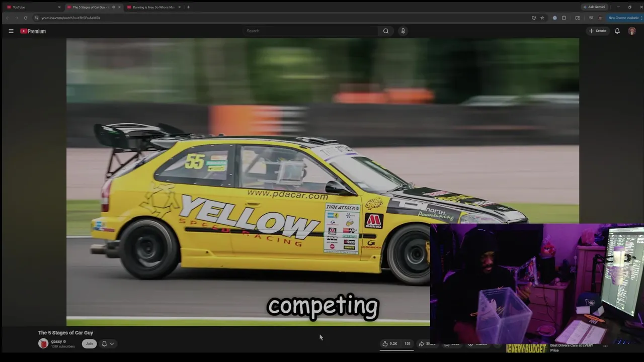Screen dimensions: 644x362
Task: Open the Chrome profile avatar
Action: (600, 18)
